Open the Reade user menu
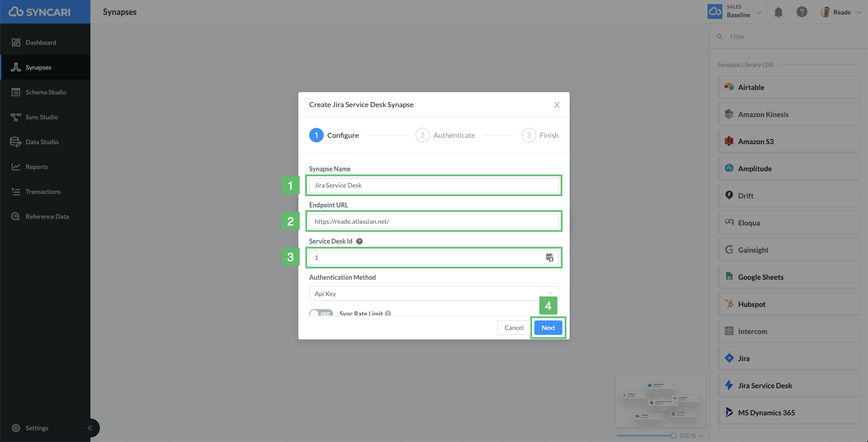The image size is (868, 442). click(x=841, y=12)
